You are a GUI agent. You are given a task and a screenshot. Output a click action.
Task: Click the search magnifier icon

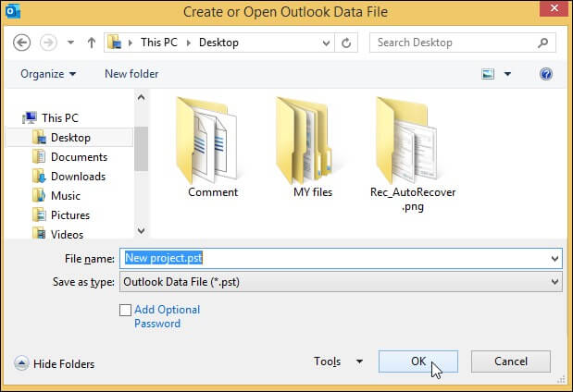point(544,43)
